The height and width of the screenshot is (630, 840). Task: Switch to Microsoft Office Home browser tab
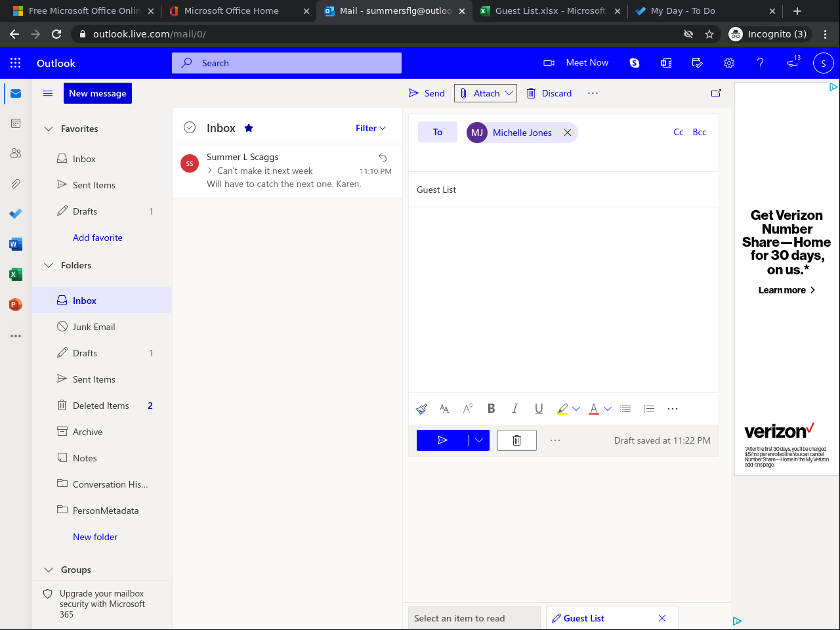click(x=238, y=11)
